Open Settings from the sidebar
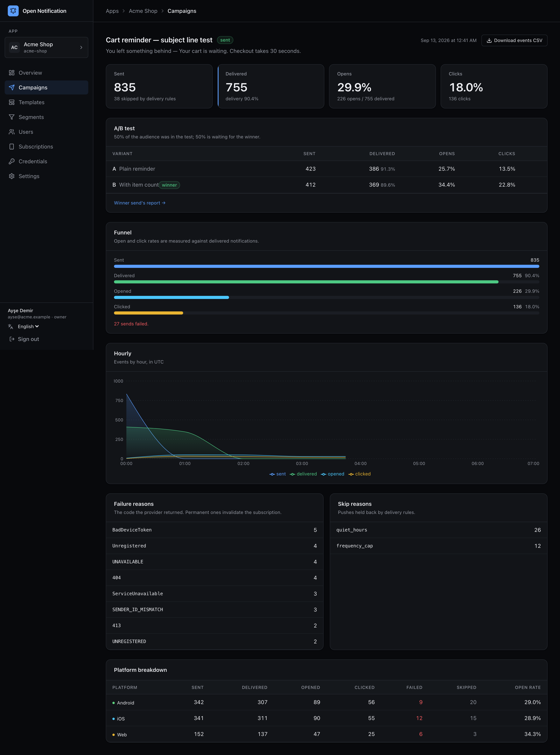 click(46, 176)
